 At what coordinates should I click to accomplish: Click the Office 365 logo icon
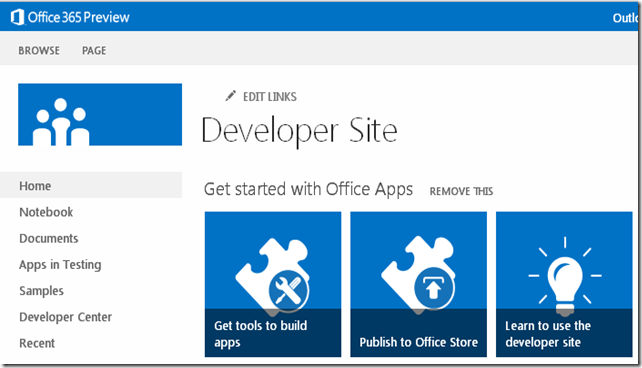17,17
